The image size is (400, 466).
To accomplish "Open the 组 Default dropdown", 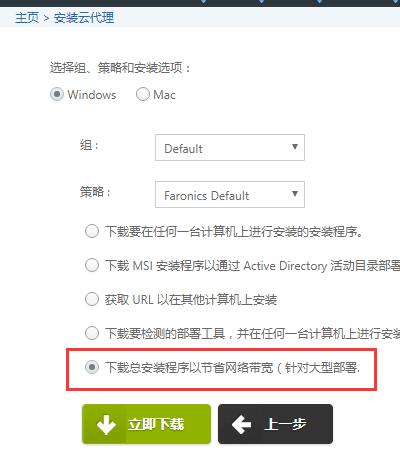I will (230, 148).
